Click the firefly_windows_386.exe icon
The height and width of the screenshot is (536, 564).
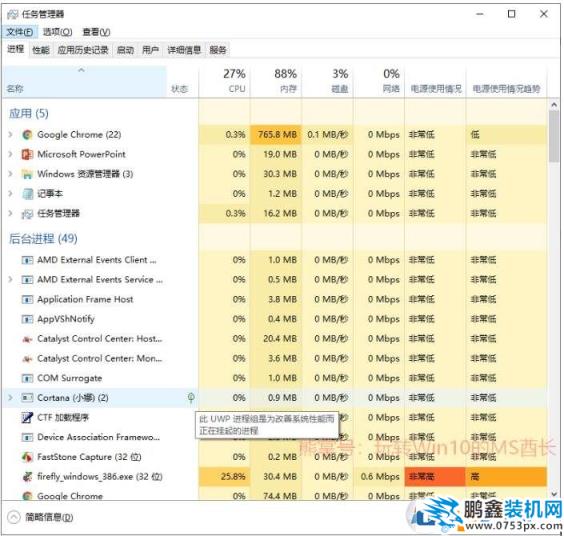tap(27, 477)
